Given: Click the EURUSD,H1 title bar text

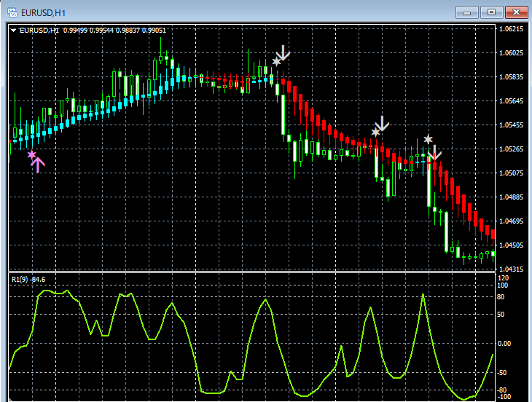Looking at the screenshot, I should [x=43, y=13].
